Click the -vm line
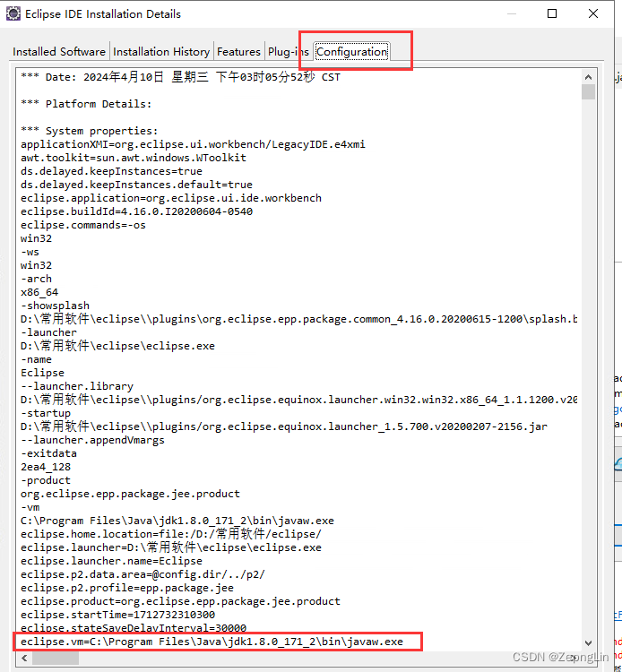The image size is (622, 672). [x=30, y=507]
